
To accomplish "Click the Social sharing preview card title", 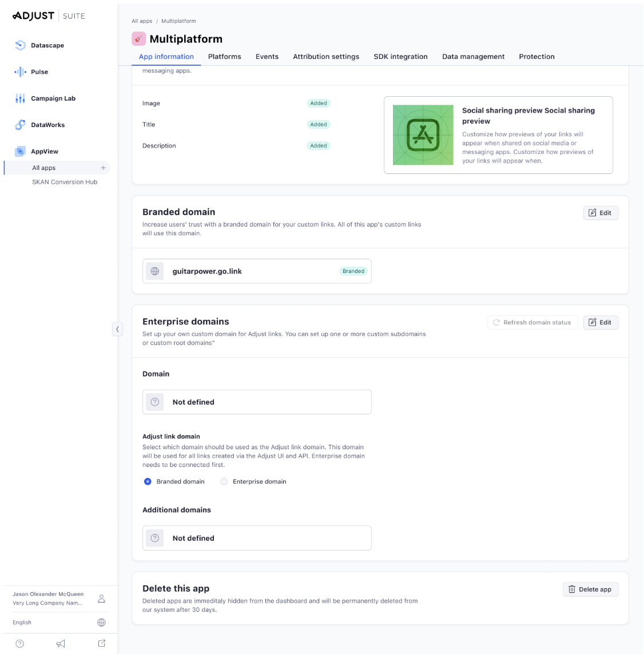I will point(528,116).
